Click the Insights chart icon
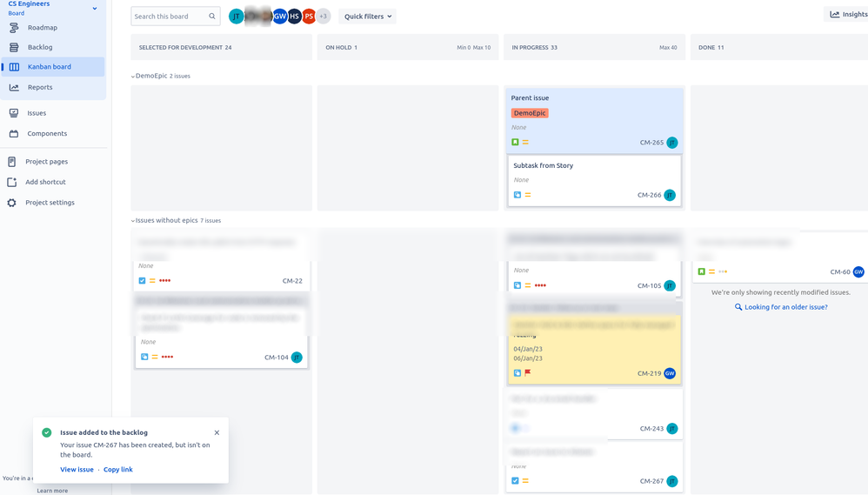This screenshot has width=868, height=495. pyautogui.click(x=835, y=15)
